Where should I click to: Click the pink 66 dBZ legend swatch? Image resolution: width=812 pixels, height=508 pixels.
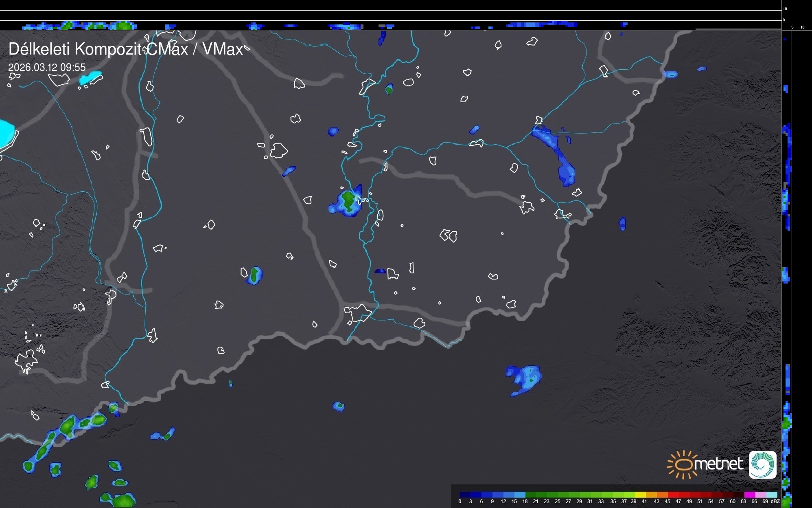[761, 495]
